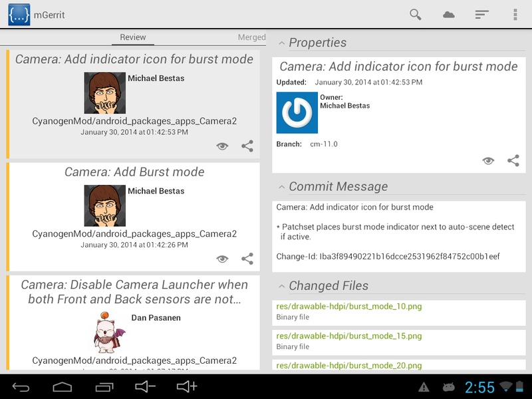Viewport: 532px width, 399px height.
Task: Tap Android back navigation button
Action: (21, 387)
